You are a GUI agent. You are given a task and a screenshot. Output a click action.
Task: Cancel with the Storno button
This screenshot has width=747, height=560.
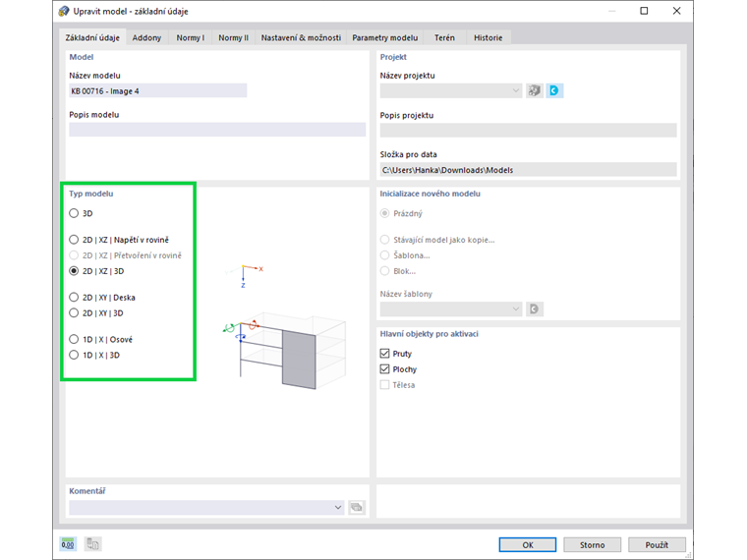[592, 544]
